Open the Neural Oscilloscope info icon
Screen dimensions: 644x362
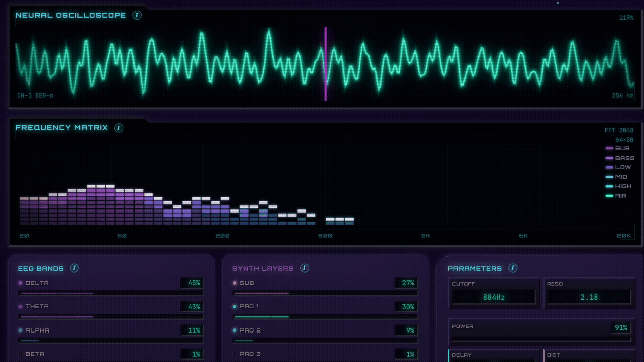pyautogui.click(x=138, y=15)
